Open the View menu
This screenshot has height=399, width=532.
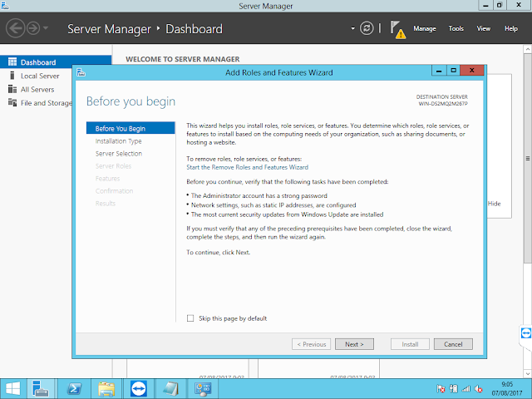click(484, 28)
